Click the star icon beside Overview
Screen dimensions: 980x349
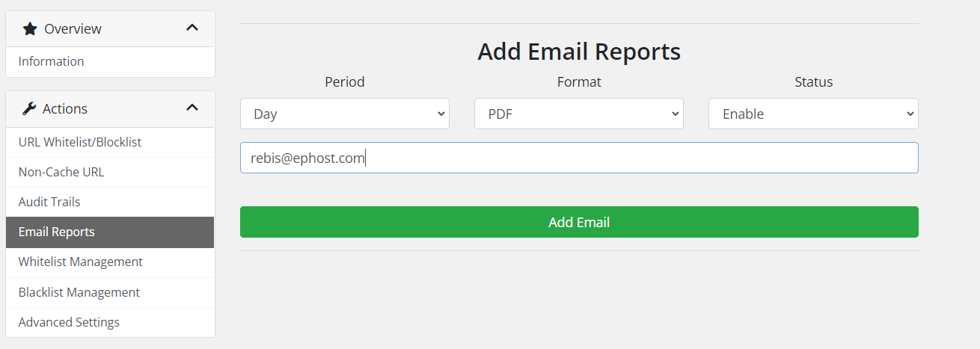coord(30,29)
